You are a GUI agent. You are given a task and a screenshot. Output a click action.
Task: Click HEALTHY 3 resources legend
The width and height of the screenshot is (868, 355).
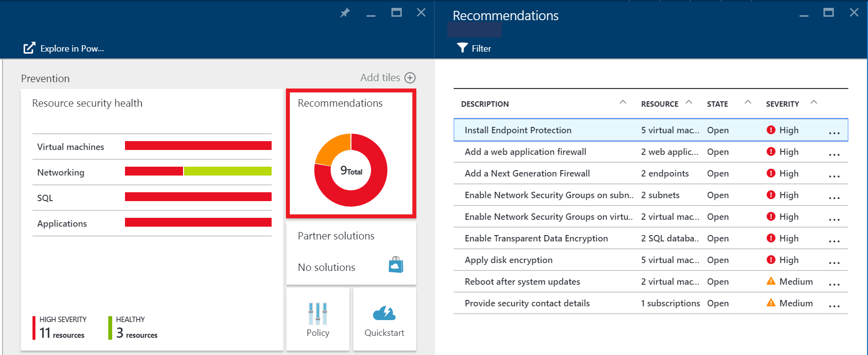click(x=133, y=327)
